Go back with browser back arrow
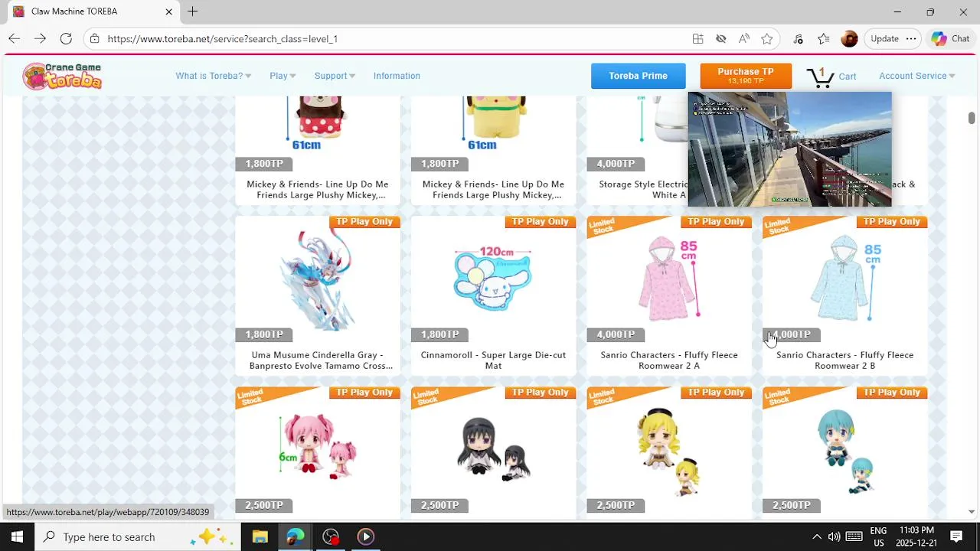This screenshot has height=551, width=980. (x=14, y=38)
